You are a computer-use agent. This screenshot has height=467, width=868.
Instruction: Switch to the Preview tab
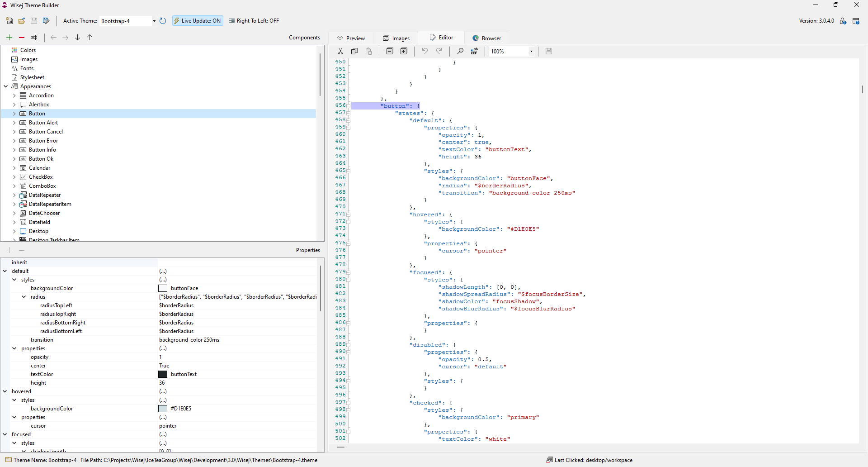(x=351, y=38)
